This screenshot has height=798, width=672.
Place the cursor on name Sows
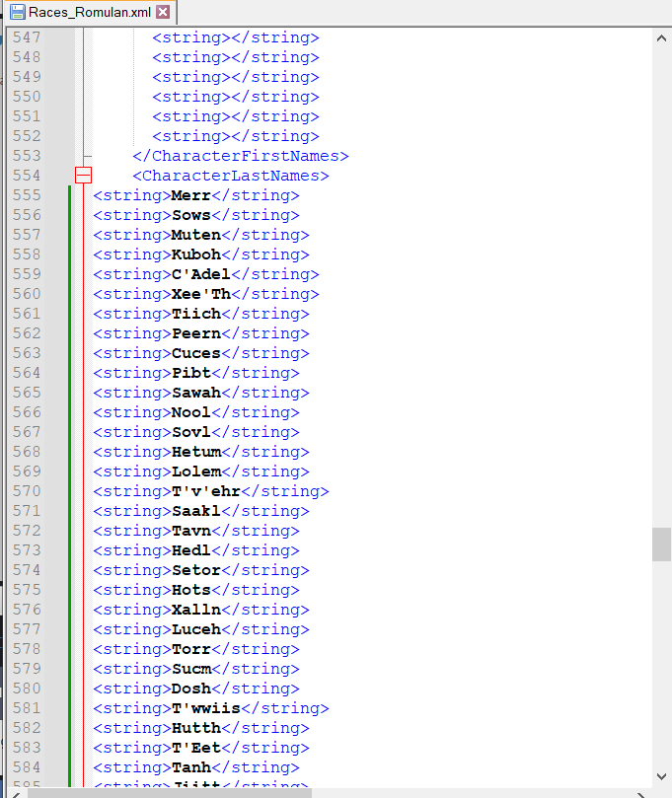(190, 215)
